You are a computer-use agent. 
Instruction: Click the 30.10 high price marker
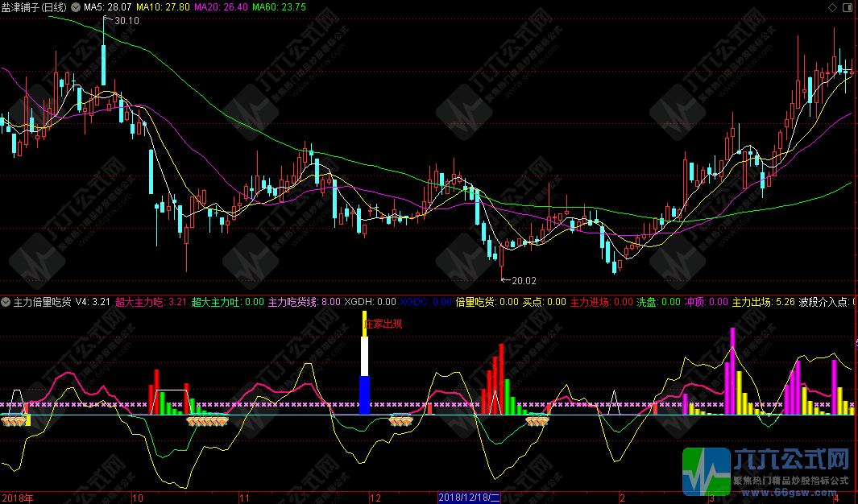pos(126,21)
